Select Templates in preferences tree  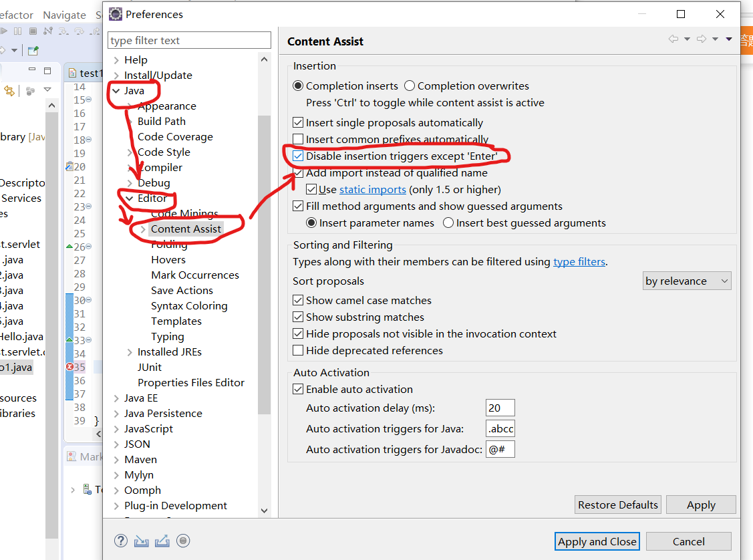click(x=176, y=321)
